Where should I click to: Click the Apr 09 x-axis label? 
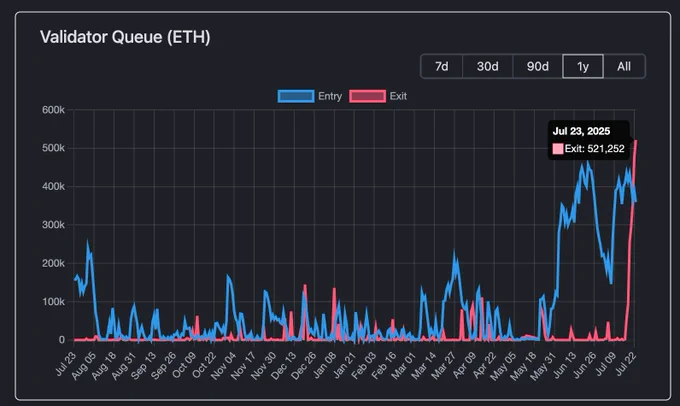point(464,365)
